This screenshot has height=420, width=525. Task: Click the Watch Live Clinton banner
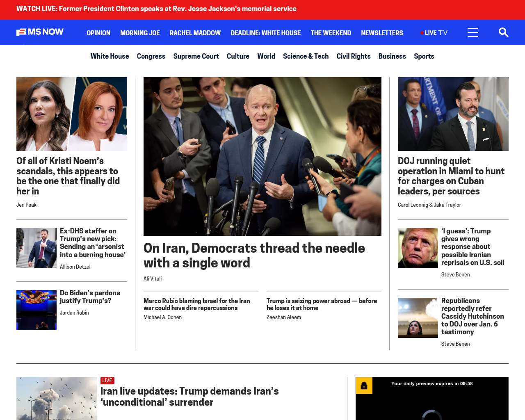click(156, 9)
